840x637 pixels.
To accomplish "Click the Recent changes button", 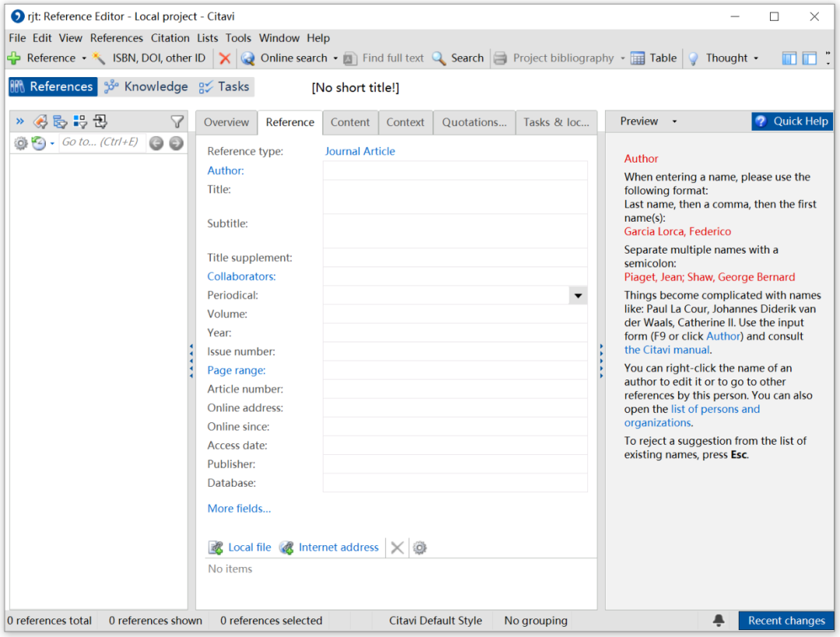I will pyautogui.click(x=786, y=621).
